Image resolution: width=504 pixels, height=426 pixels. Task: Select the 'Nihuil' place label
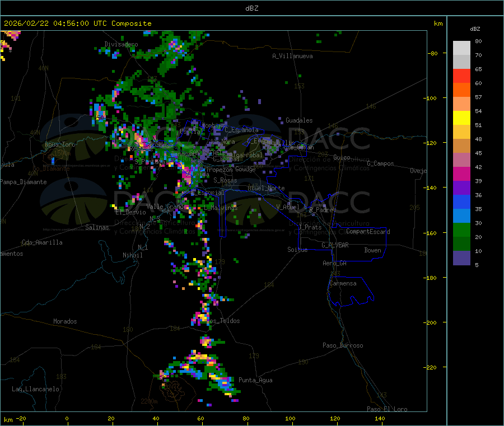point(133,255)
